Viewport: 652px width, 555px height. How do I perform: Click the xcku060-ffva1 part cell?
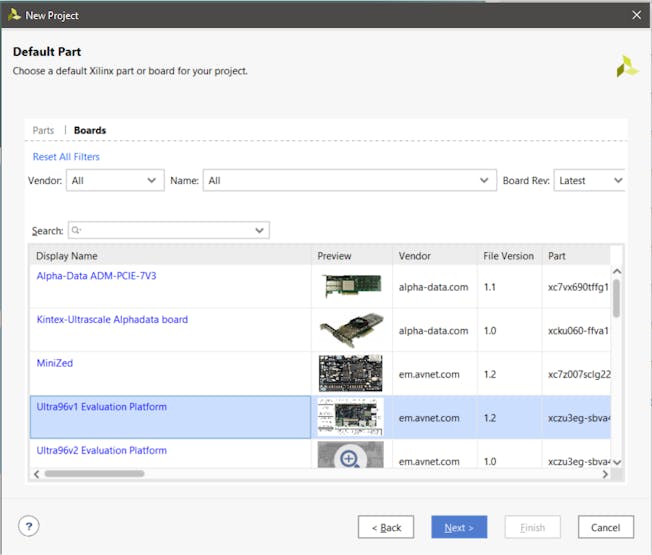[x=578, y=331]
